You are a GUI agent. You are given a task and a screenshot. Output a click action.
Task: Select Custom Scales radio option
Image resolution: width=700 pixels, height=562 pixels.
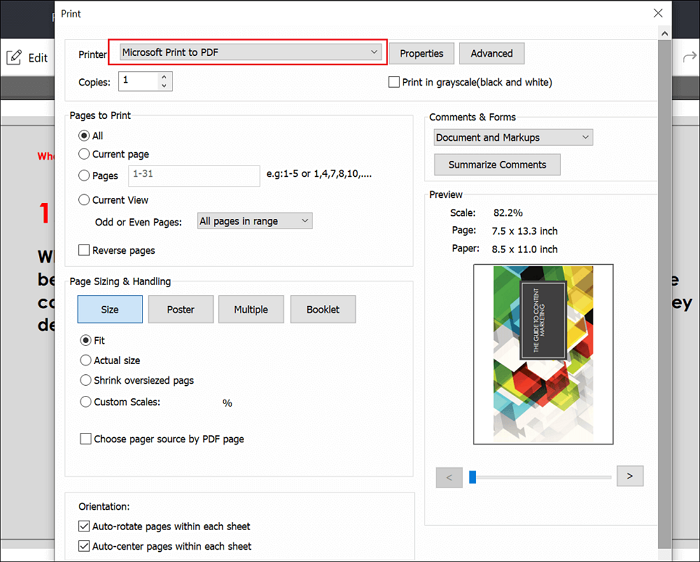[85, 402]
